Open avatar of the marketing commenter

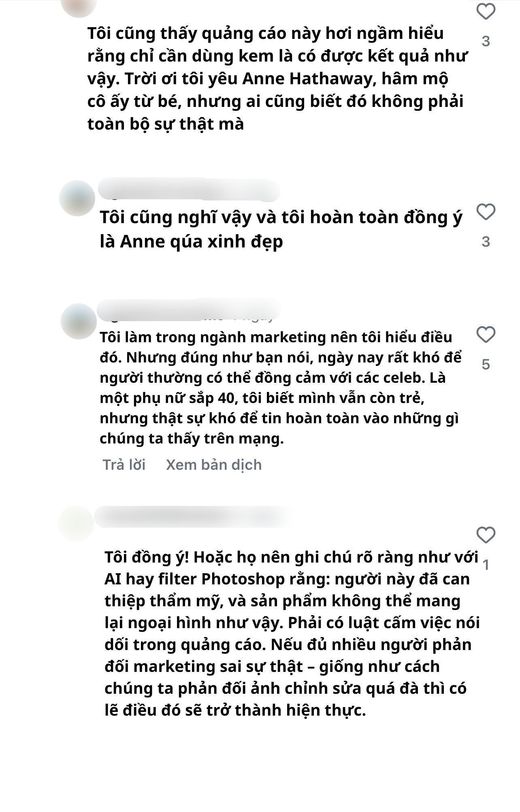click(x=79, y=321)
